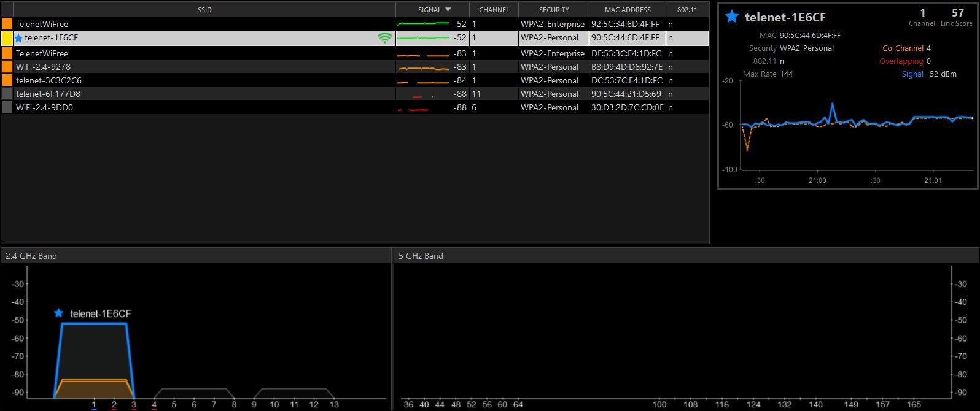980x411 pixels.
Task: Click the -84 signal value of telenet-3C3C2C6
Action: coord(460,80)
